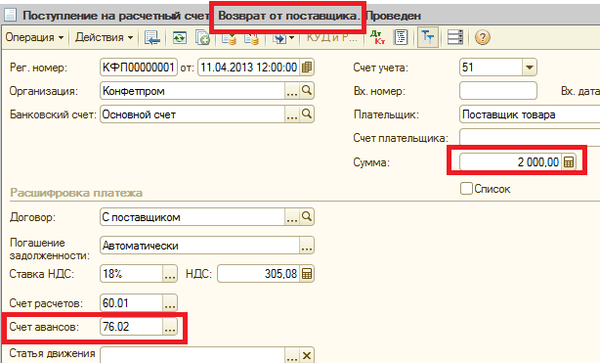600x363 pixels.
Task: Click the magnifier icon for Договор
Action: tap(307, 217)
